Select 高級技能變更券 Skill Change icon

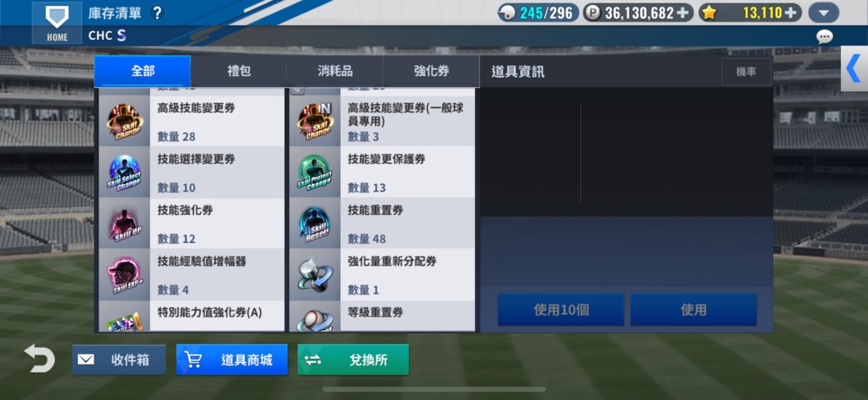click(125, 121)
